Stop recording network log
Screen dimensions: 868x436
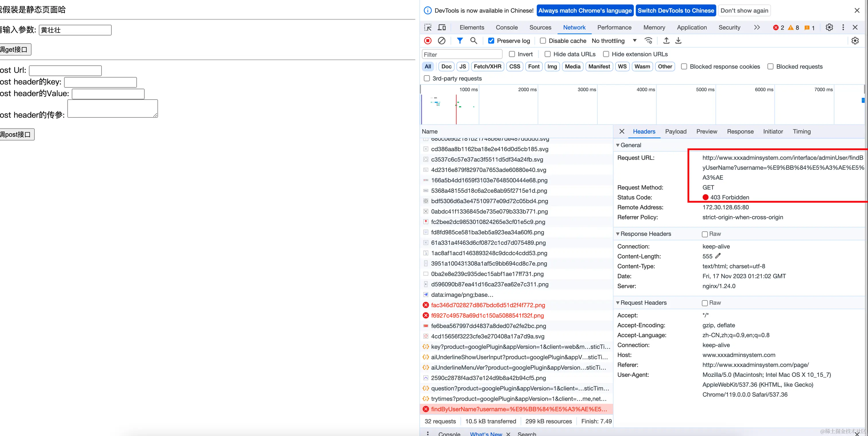pyautogui.click(x=427, y=40)
